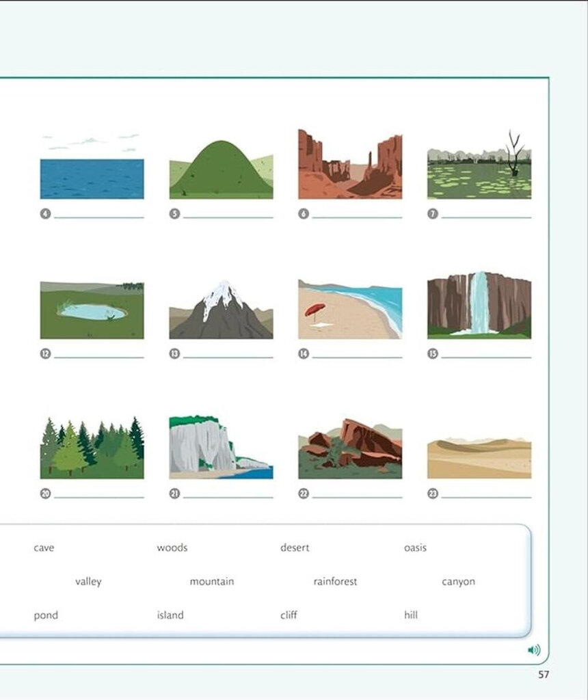Image resolution: width=588 pixels, height=700 pixels.
Task: Select the red canyon picture numbered 6
Action: click(350, 164)
